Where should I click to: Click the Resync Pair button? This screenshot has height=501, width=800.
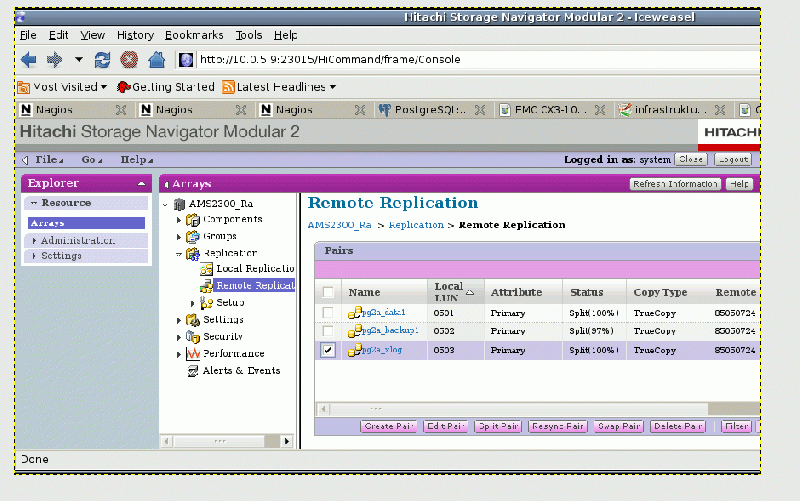click(558, 427)
